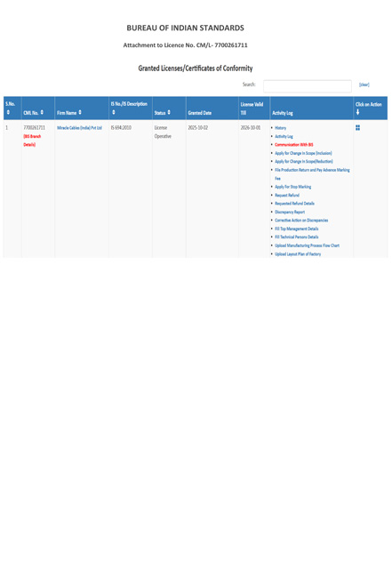392x562 pixels.
Task: Sort by CML No. column arrows
Action: click(x=42, y=112)
